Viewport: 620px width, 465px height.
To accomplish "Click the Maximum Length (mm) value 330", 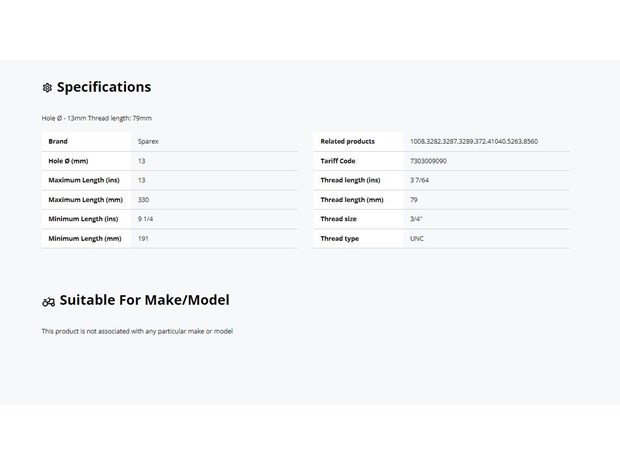I will click(143, 200).
